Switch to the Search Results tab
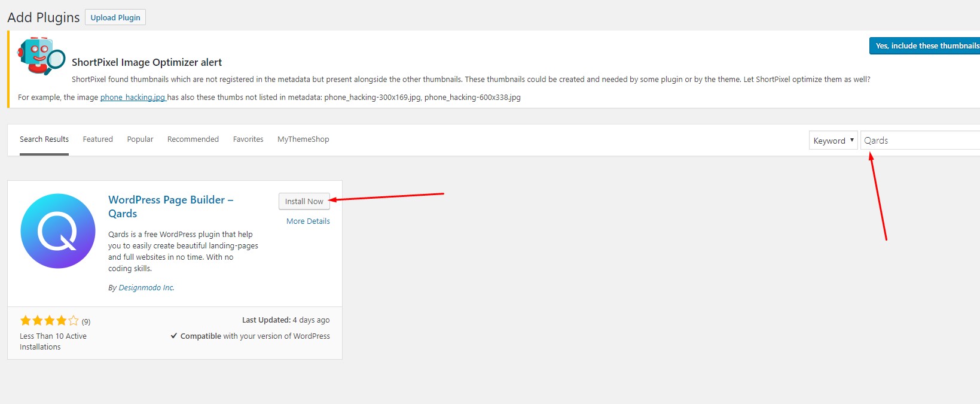980x404 pixels. point(44,139)
